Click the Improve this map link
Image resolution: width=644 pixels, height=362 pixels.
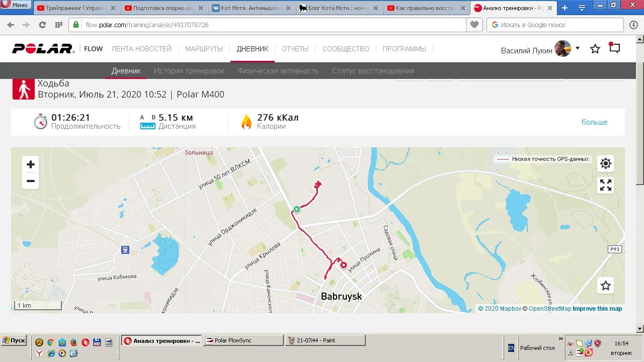(x=597, y=309)
